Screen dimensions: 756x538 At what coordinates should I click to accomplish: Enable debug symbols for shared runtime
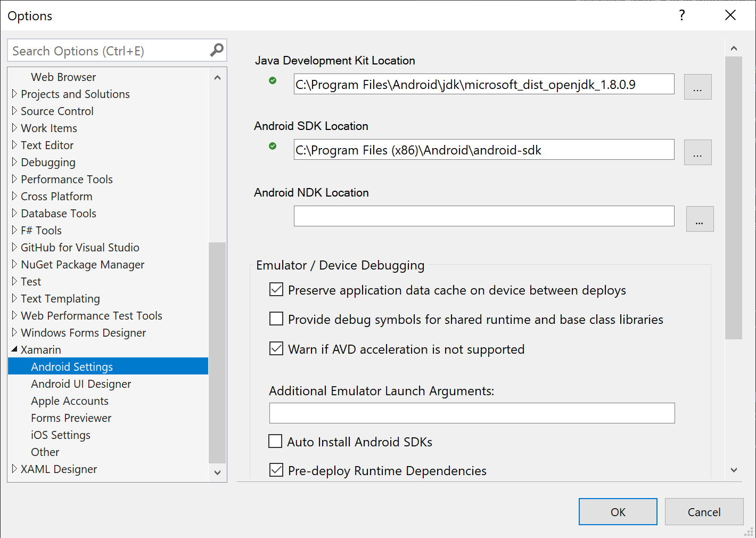[x=276, y=319]
